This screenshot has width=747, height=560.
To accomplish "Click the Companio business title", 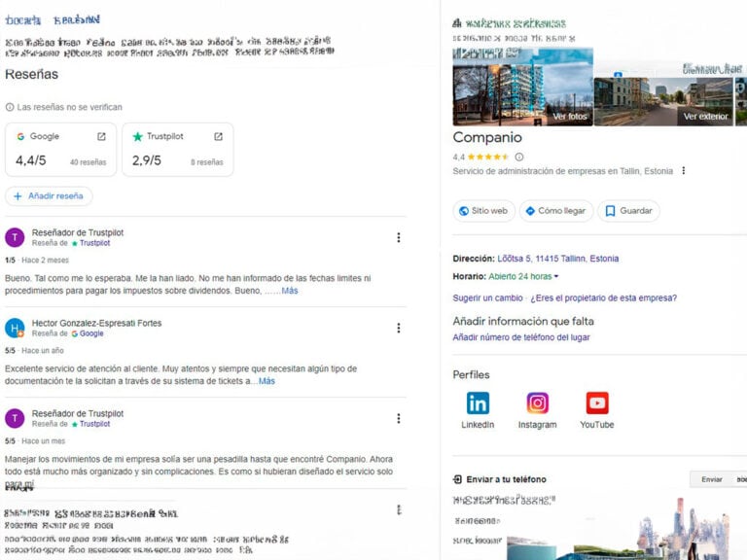I will 487,137.
